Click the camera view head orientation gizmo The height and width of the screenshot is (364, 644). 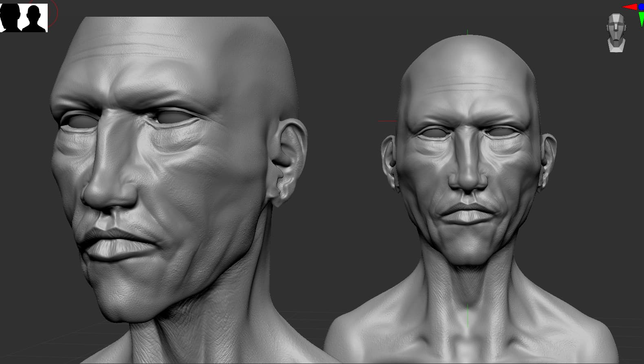point(616,33)
